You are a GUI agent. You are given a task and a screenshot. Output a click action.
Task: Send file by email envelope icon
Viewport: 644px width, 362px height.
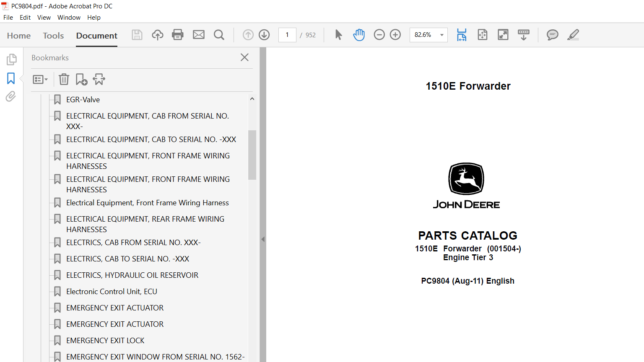click(x=199, y=35)
